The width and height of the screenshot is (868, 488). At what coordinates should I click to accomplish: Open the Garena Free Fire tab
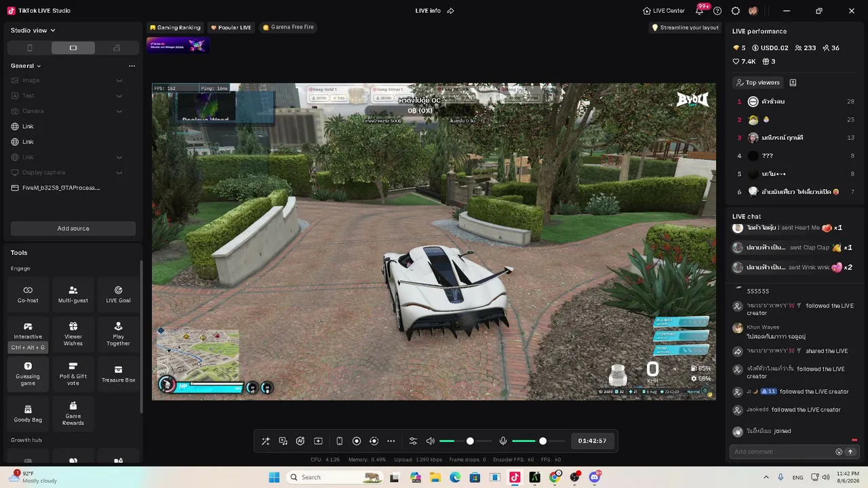(x=288, y=28)
